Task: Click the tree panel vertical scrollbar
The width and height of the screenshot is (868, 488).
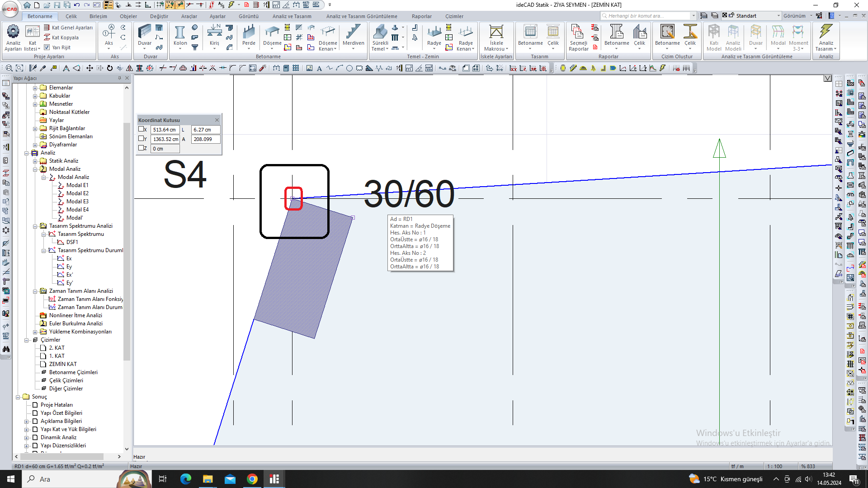Action: coord(127,242)
